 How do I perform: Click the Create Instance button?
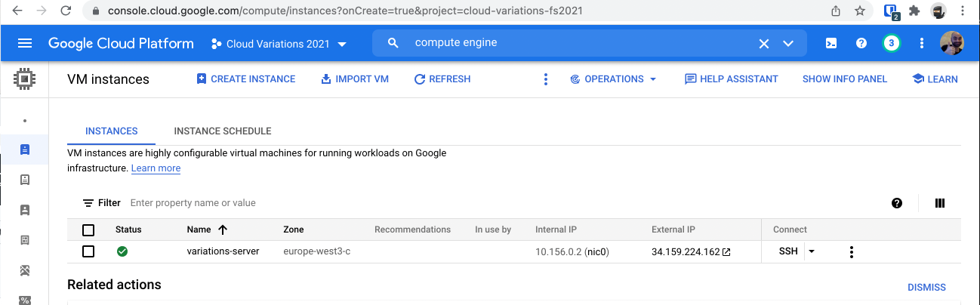point(245,79)
